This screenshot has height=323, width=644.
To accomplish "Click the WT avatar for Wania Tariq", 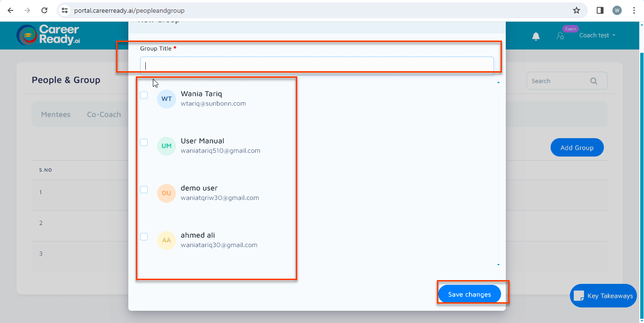I will 166,99.
